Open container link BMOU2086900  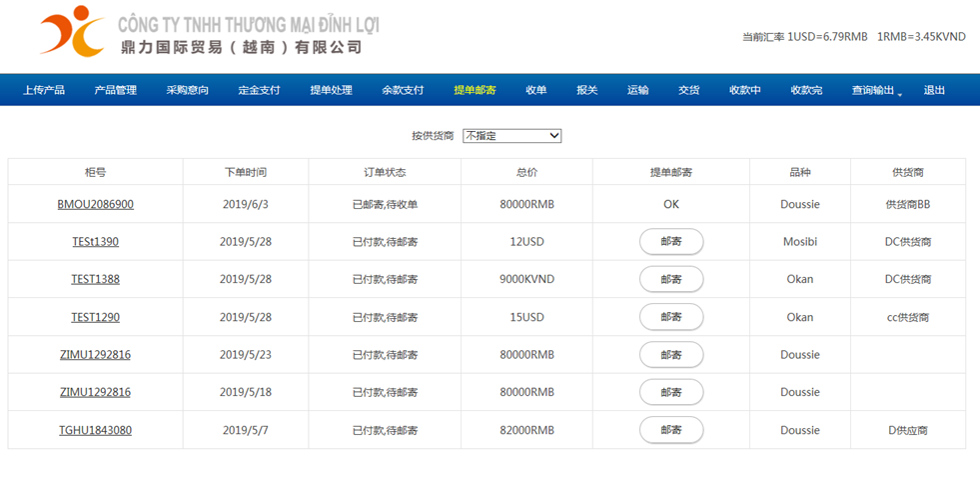tap(96, 204)
